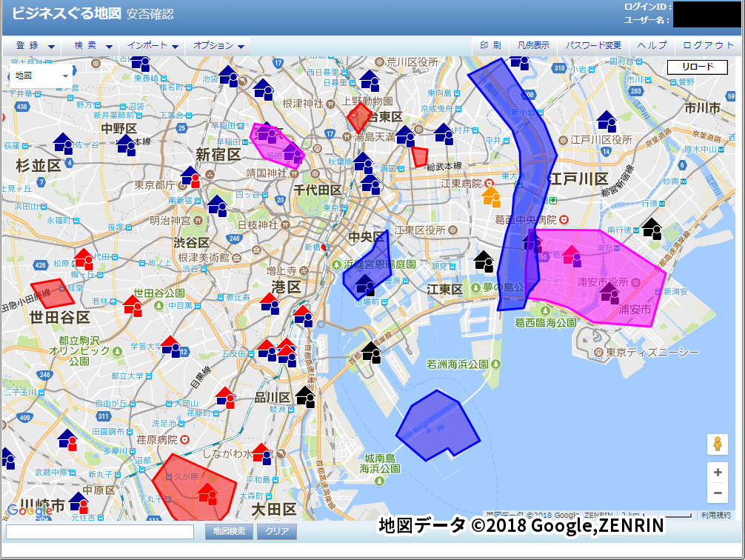This screenshot has height=560, width=745.
Task: Click the 葛西中央病院 place label
Action: [x=526, y=219]
